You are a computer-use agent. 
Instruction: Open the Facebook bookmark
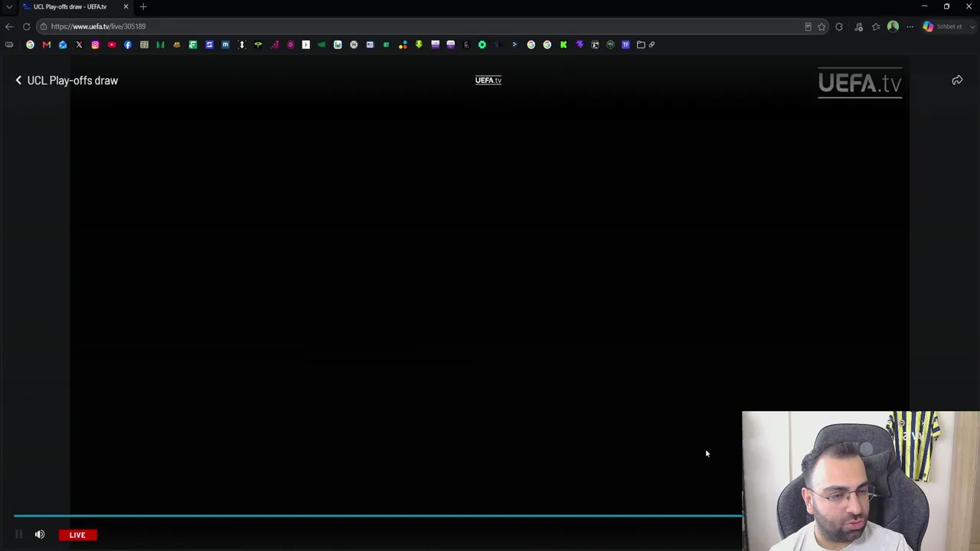point(128,44)
